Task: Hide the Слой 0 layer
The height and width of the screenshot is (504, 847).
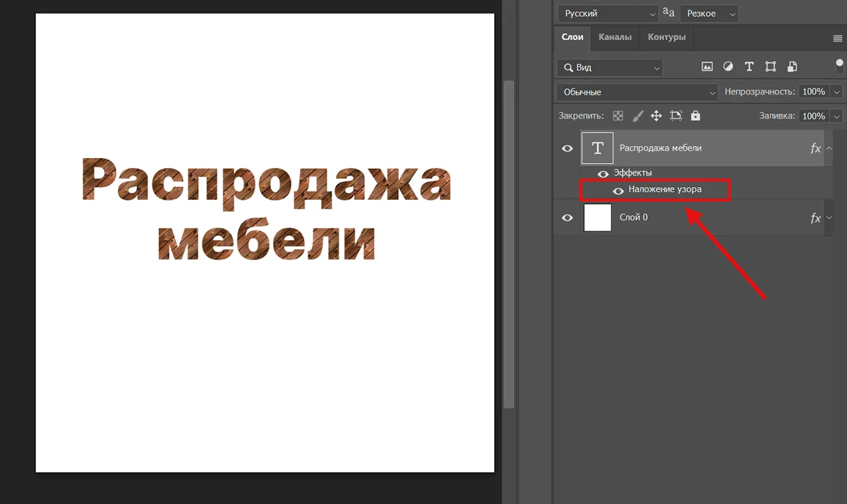Action: pos(567,218)
